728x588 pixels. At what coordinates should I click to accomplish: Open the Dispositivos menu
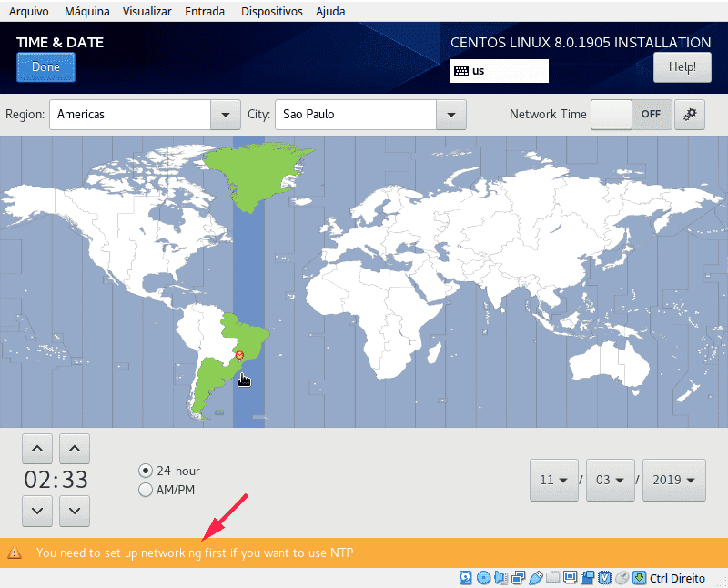tap(271, 12)
